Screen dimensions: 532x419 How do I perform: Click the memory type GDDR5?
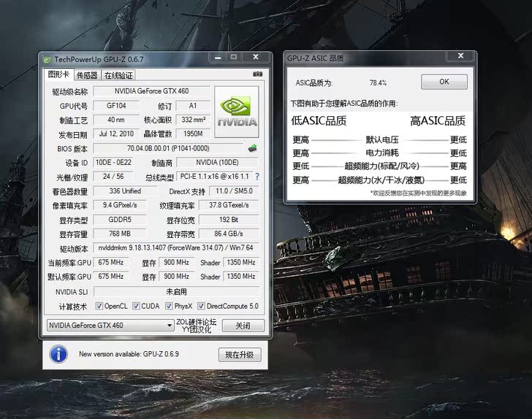(x=120, y=220)
